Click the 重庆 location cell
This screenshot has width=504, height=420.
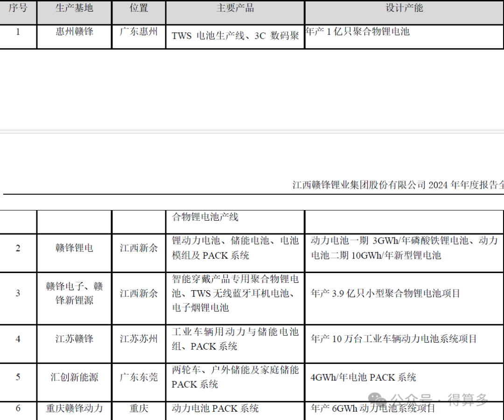(x=139, y=411)
